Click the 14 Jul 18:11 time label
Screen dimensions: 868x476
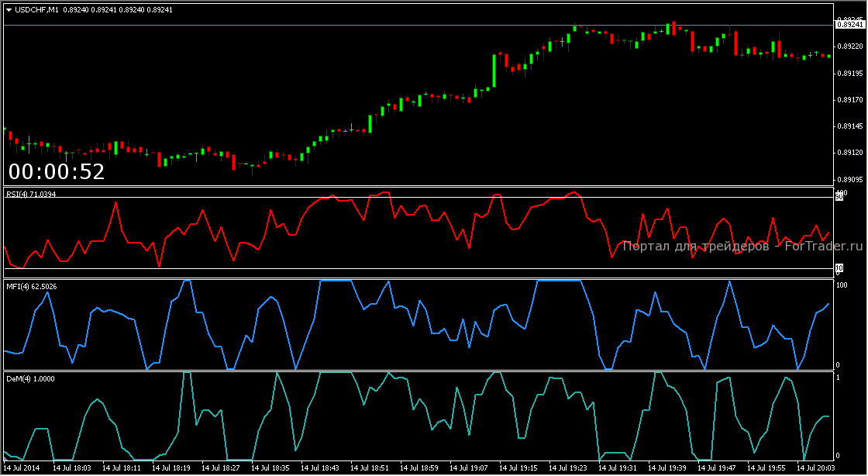[x=122, y=467]
